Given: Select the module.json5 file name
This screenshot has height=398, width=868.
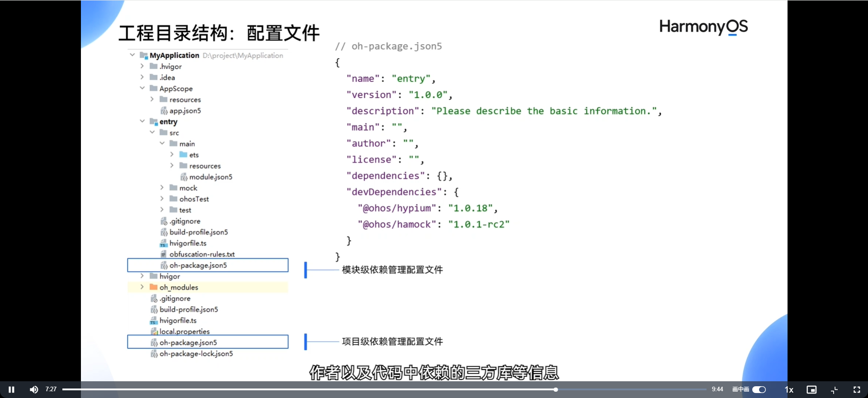Looking at the screenshot, I should pyautogui.click(x=211, y=177).
